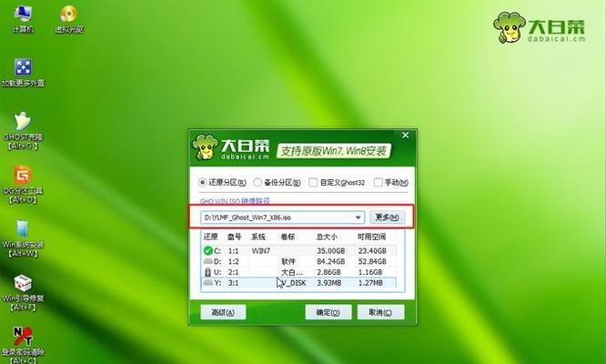Click the 大白... volume label cell

pos(292,272)
